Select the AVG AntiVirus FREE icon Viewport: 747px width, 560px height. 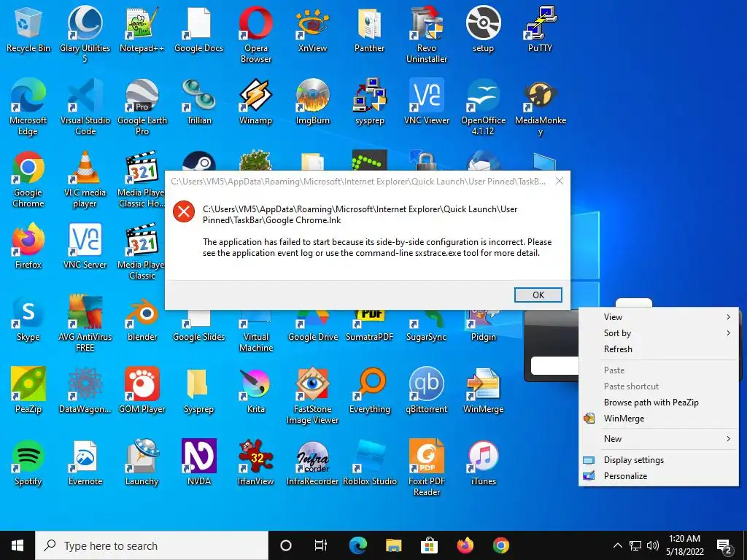point(85,323)
